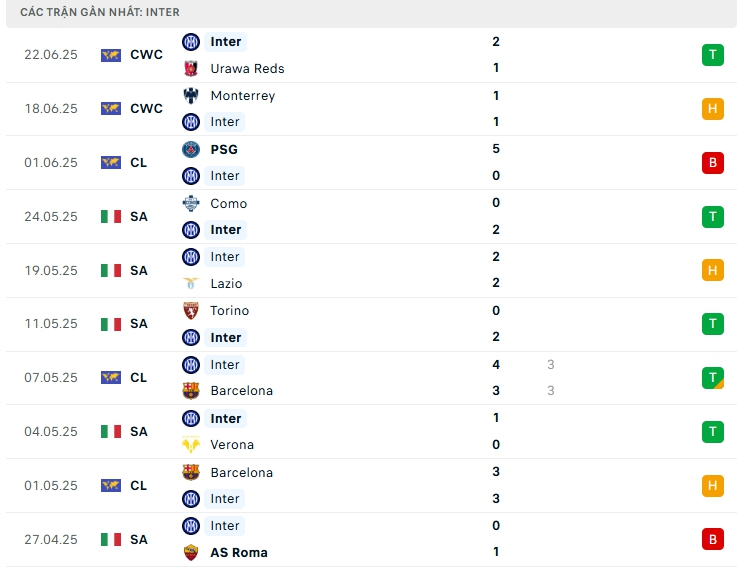Click the orange H badge for Monterrey match
The width and height of the screenshot is (750, 575).
tap(712, 109)
